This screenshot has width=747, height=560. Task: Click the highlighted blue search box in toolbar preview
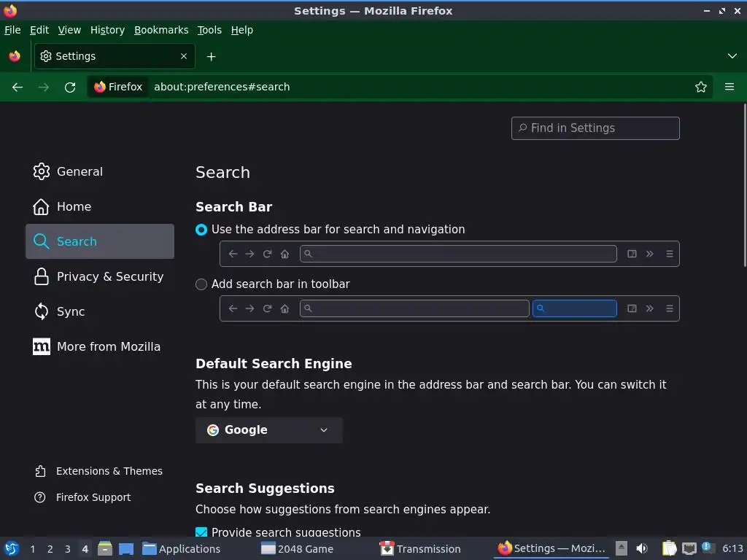pos(575,308)
